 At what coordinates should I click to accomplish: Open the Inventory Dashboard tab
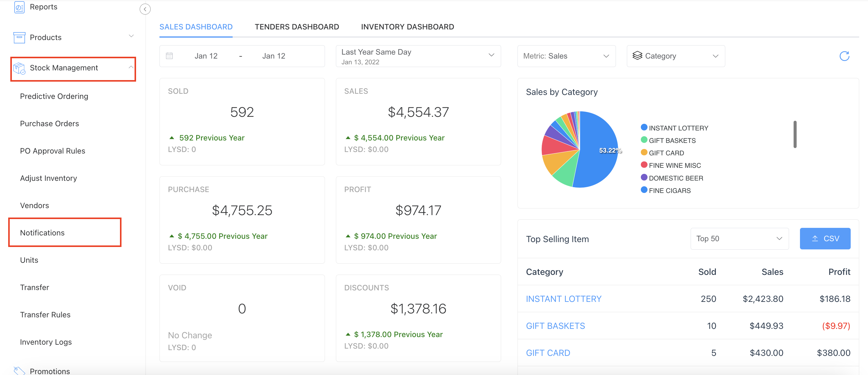click(x=407, y=27)
